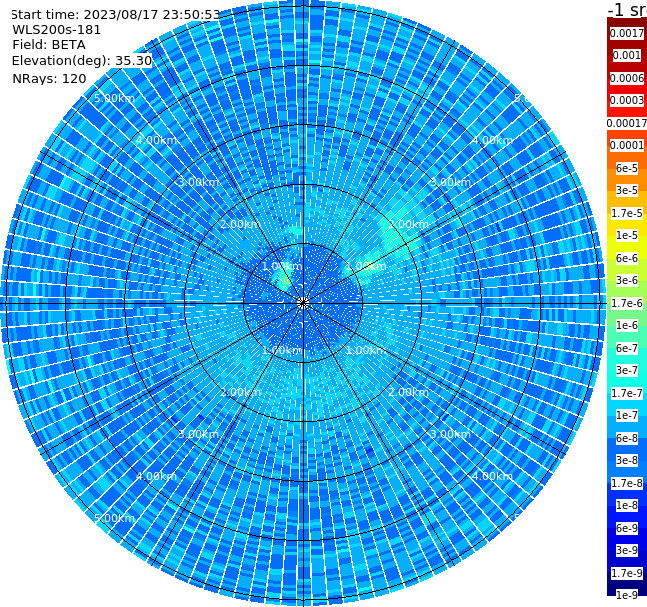
Task: Click the 4.00km ring label in southwest quadrant
Action: pyautogui.click(x=156, y=476)
